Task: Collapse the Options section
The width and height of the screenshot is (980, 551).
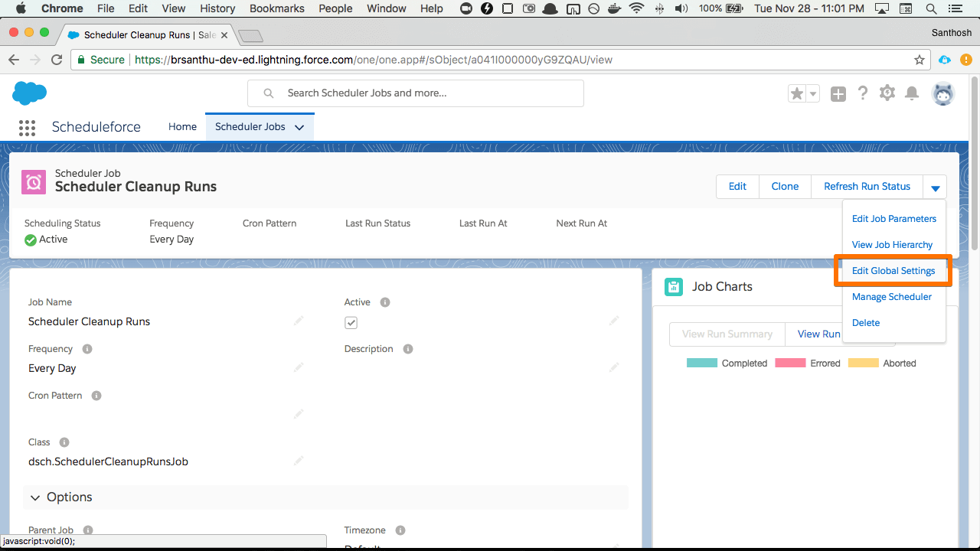Action: 35,497
